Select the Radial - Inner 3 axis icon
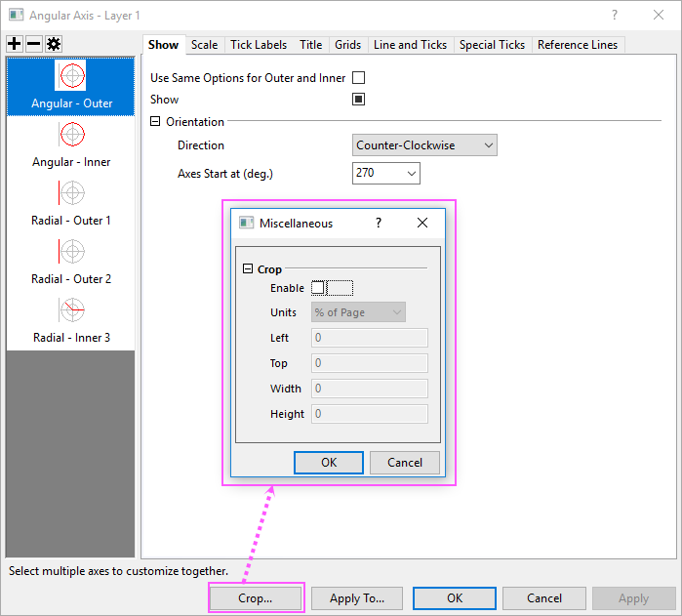 (71, 310)
